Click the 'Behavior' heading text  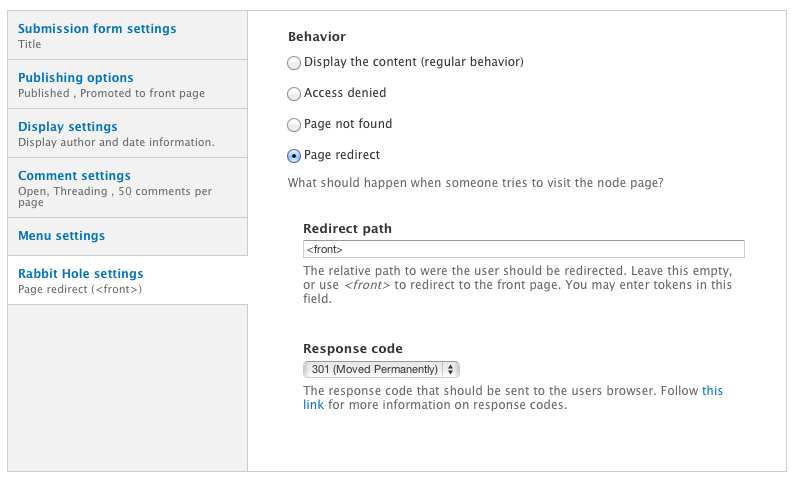317,36
